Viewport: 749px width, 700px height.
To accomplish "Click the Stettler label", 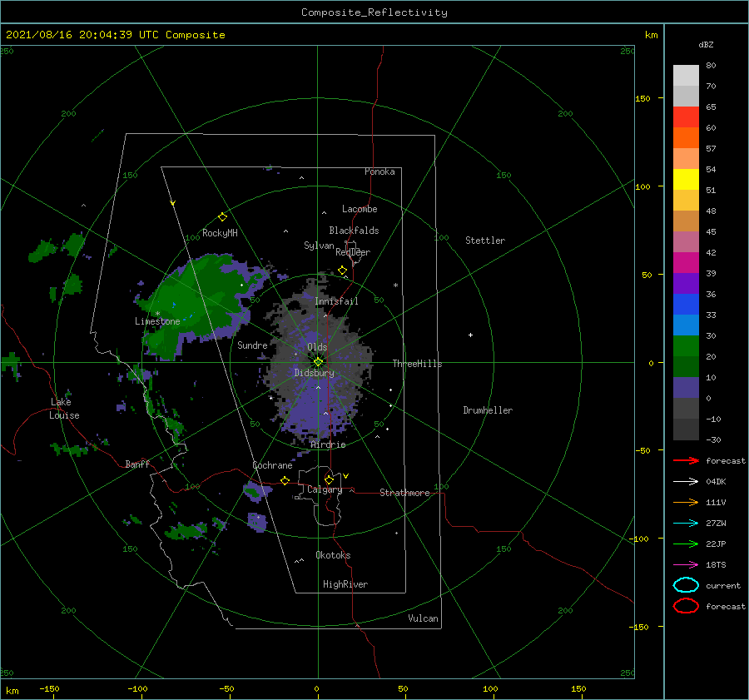I will (485, 241).
